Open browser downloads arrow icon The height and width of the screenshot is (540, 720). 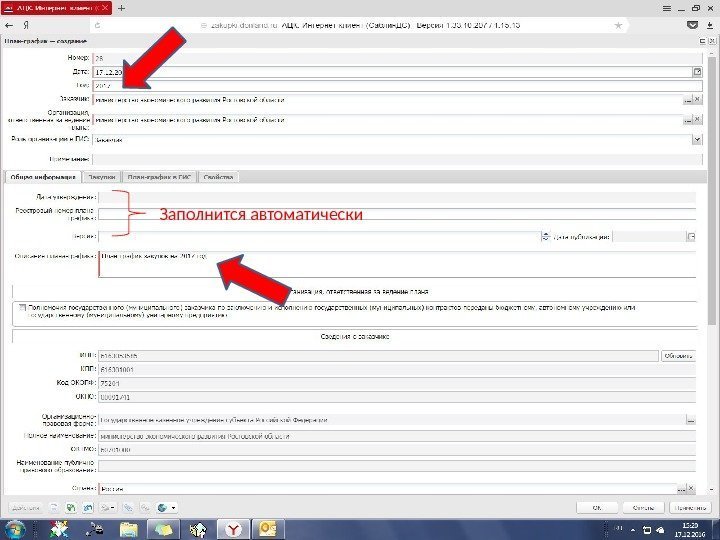710,26
